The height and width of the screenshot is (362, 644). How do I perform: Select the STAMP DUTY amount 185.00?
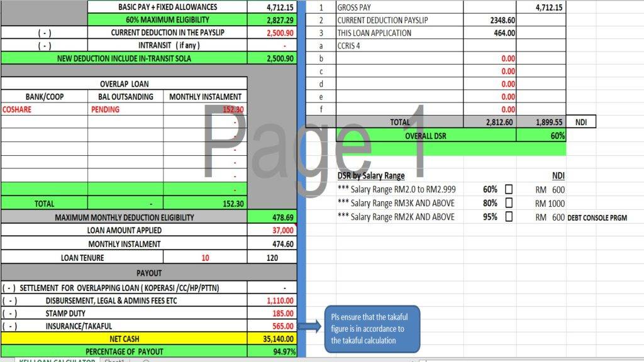[272, 313]
